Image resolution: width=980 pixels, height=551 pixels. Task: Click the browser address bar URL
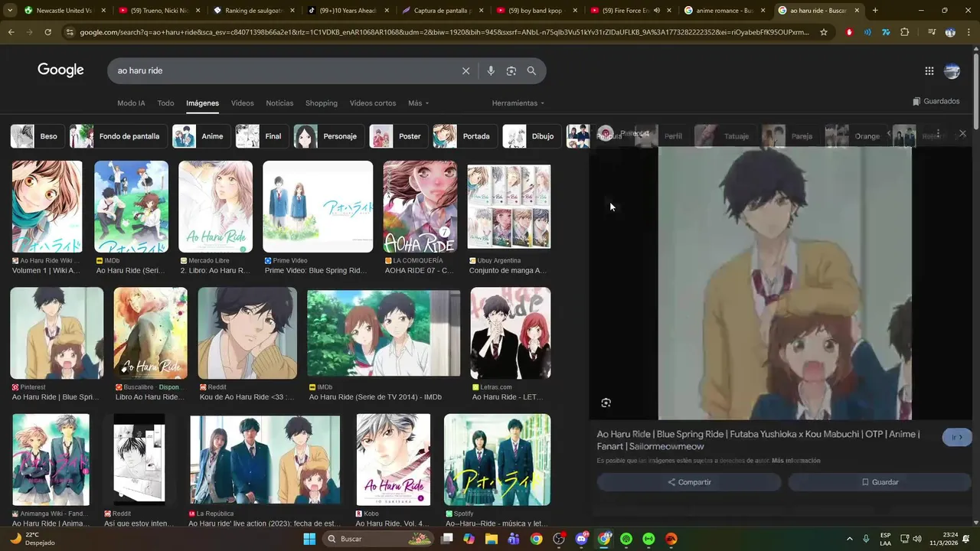(444, 32)
